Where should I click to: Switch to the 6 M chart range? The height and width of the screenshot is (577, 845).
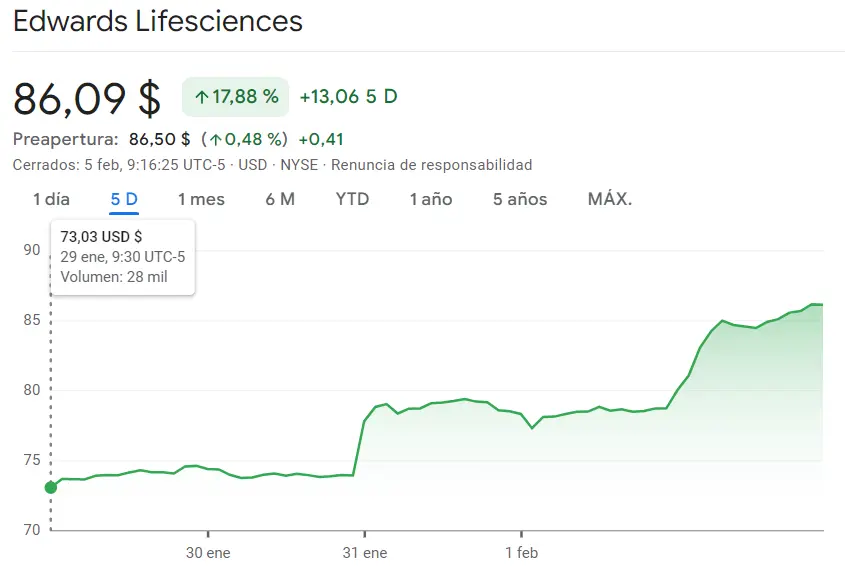coord(280,199)
